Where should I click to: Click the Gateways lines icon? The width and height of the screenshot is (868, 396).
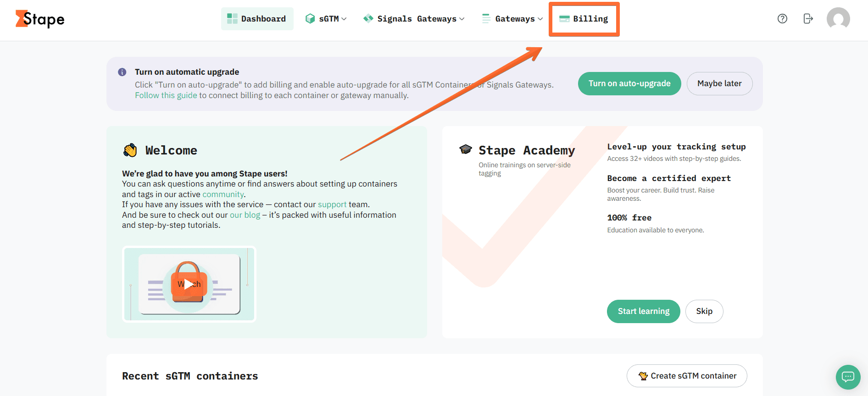click(485, 18)
